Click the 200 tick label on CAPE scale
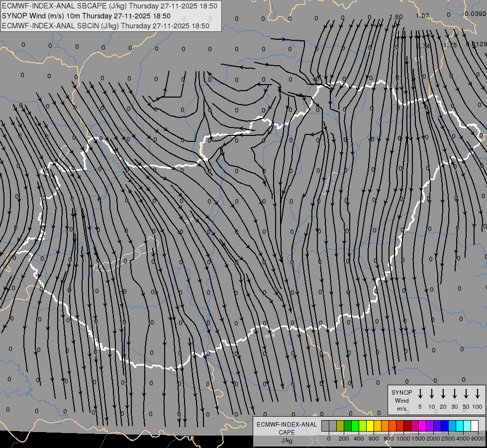 [344, 439]
